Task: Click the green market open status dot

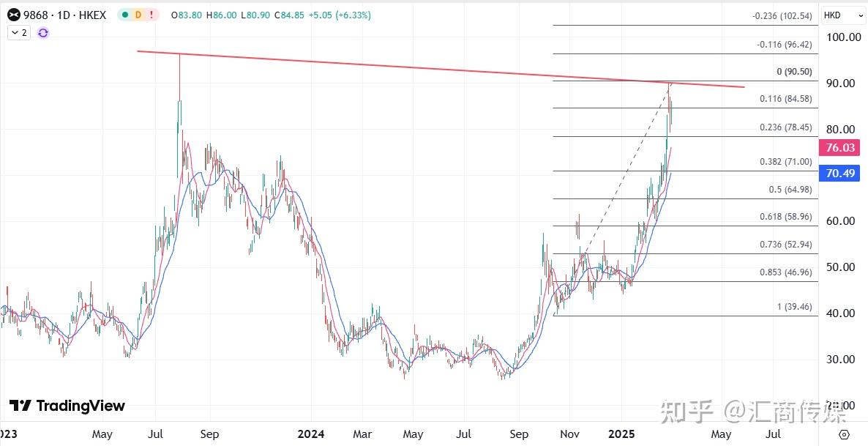Action: point(125,15)
